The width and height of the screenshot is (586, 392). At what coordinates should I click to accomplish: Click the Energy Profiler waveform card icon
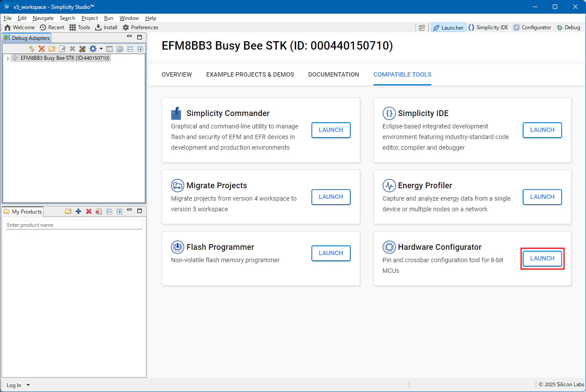click(x=389, y=186)
